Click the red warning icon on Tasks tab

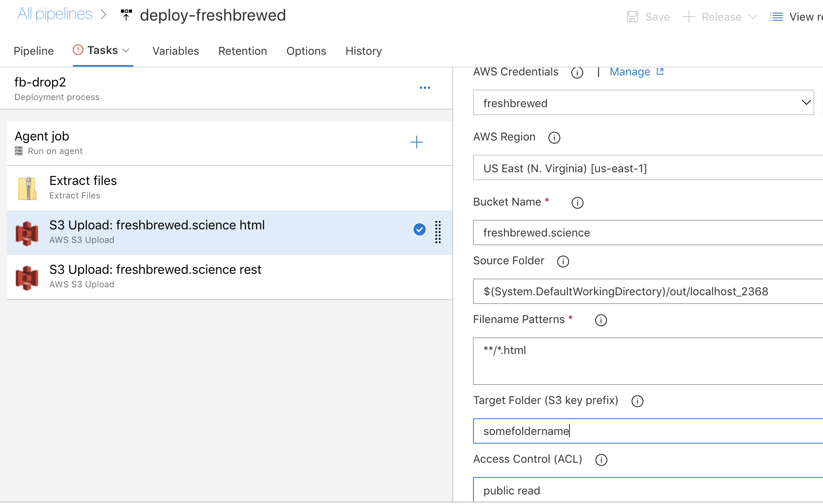coord(78,50)
